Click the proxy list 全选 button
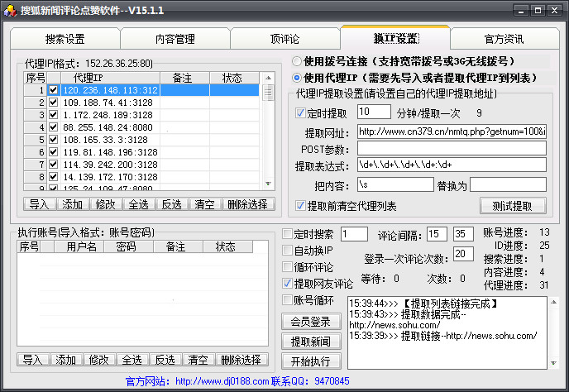 139,204
